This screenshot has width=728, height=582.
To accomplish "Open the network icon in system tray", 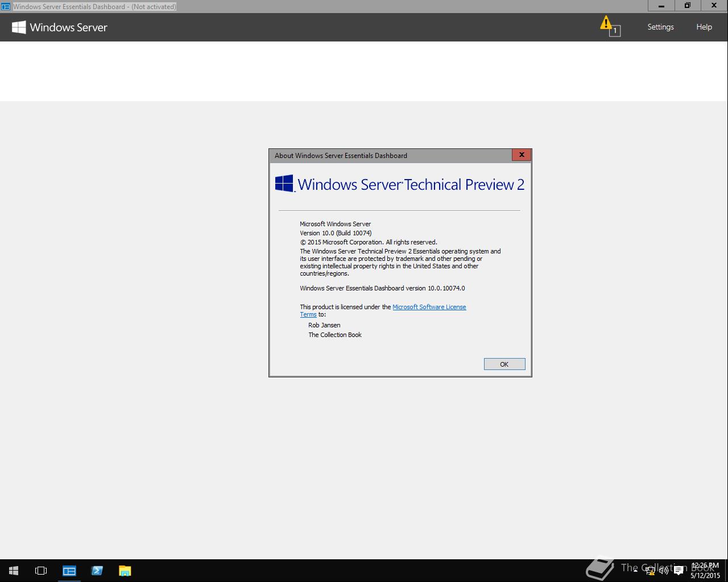I will pyautogui.click(x=650, y=571).
